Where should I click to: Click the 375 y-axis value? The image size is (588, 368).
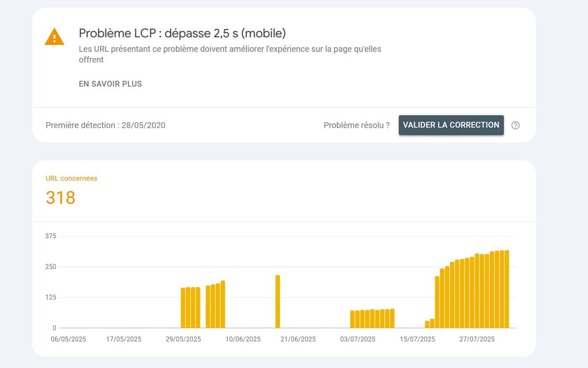pyautogui.click(x=51, y=236)
